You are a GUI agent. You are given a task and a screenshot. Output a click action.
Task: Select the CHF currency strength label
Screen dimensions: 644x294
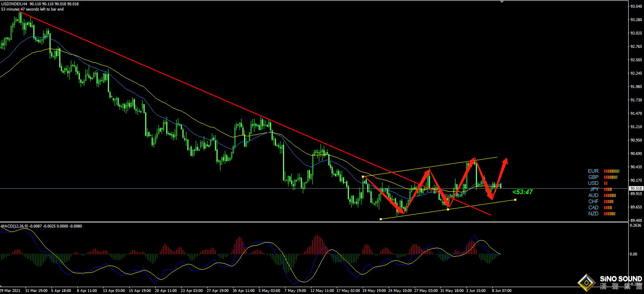(x=593, y=202)
